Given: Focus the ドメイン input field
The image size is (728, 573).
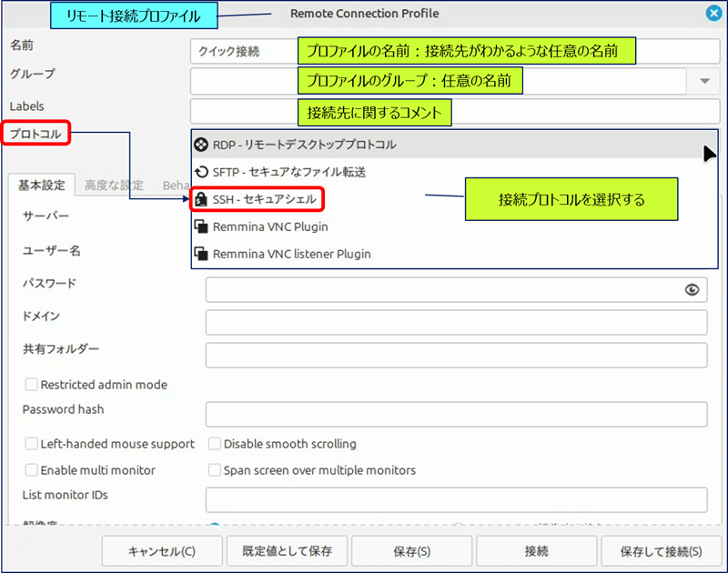Looking at the screenshot, I should click(x=457, y=323).
